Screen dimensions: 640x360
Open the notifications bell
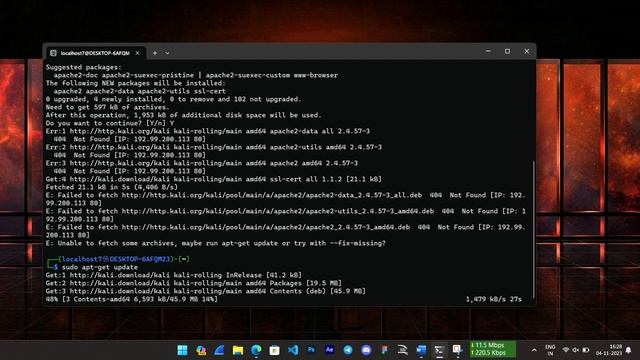point(629,350)
